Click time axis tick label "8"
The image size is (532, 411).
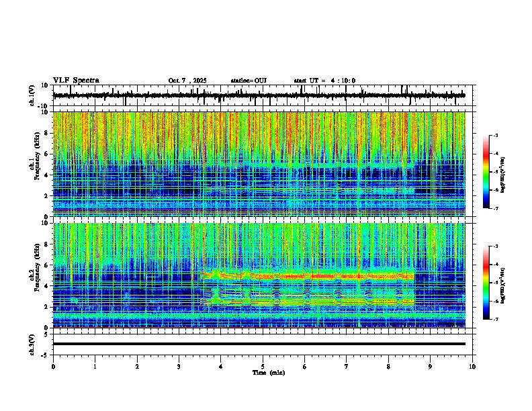pos(388,367)
